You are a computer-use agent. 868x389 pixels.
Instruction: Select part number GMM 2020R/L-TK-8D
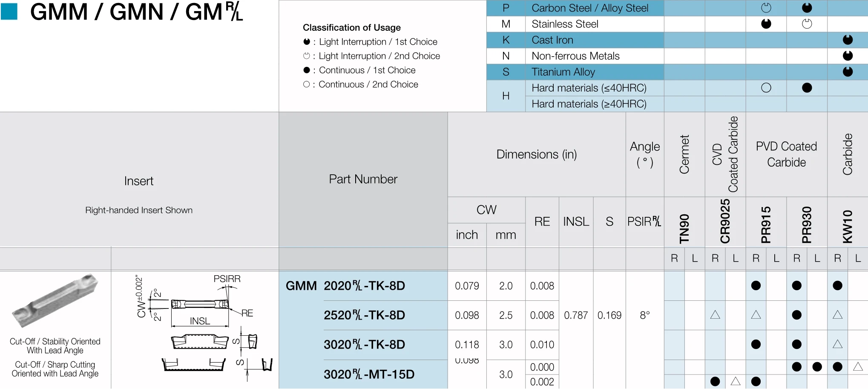click(345, 285)
